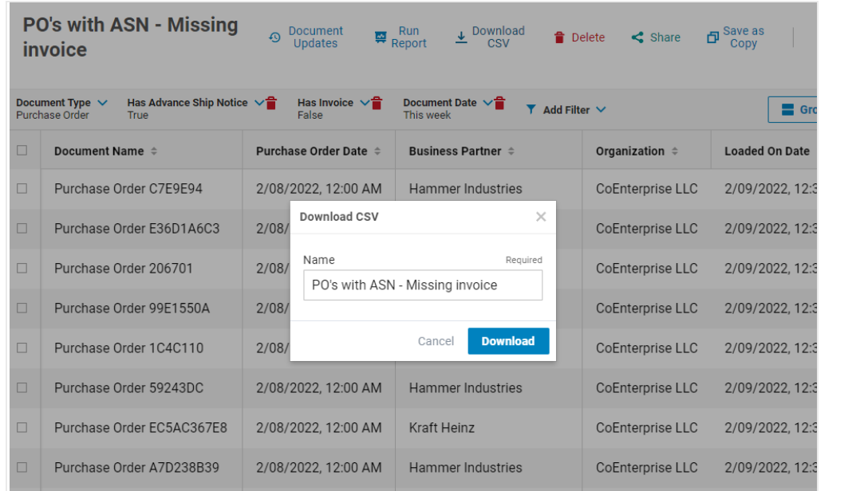Click the green Share icon
868x491 pixels.
pos(637,37)
